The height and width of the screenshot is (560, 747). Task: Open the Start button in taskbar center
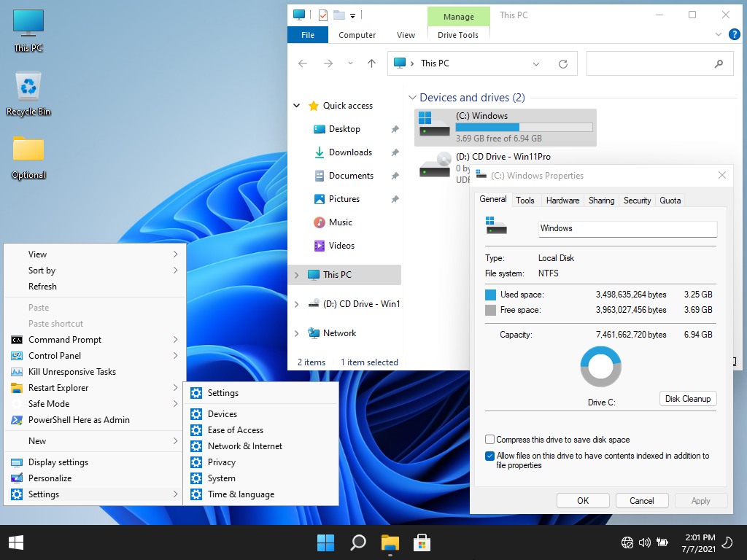click(326, 542)
